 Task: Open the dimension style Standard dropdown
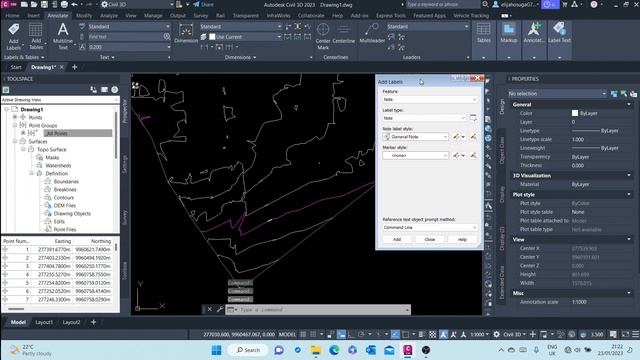point(240,27)
